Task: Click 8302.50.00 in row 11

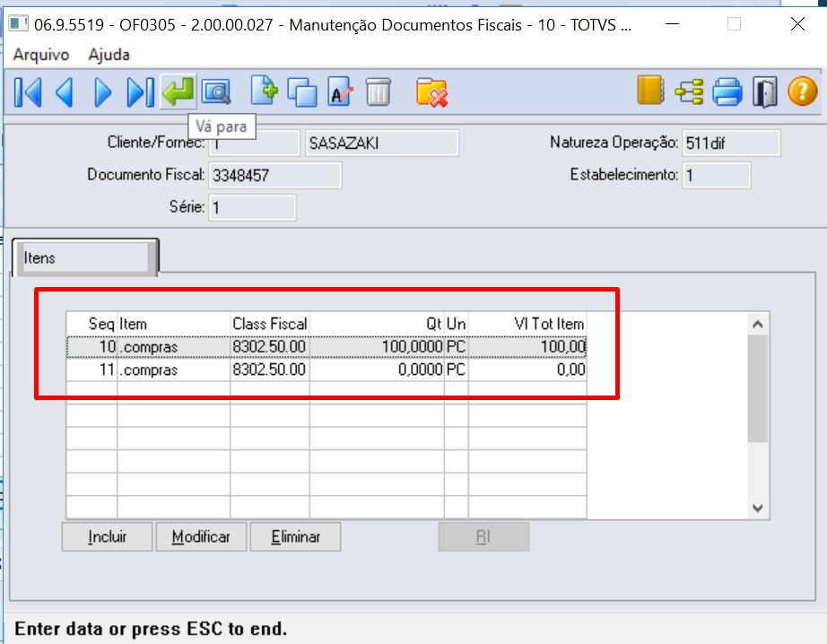Action: (x=270, y=370)
